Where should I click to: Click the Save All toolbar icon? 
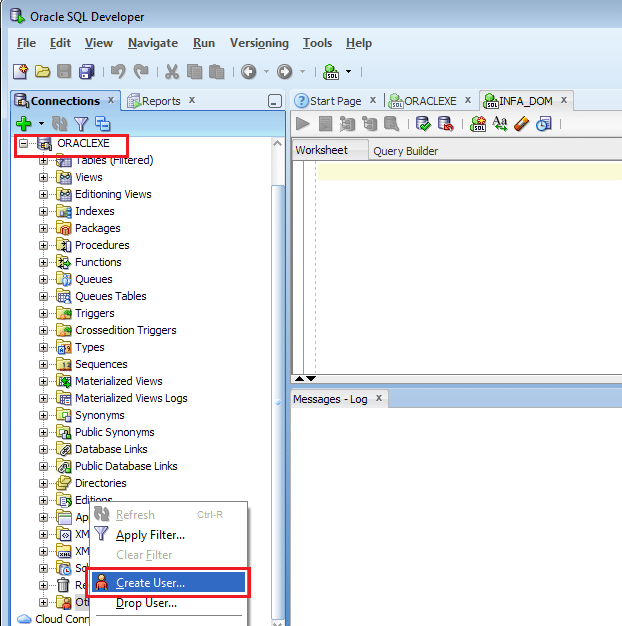[86, 72]
